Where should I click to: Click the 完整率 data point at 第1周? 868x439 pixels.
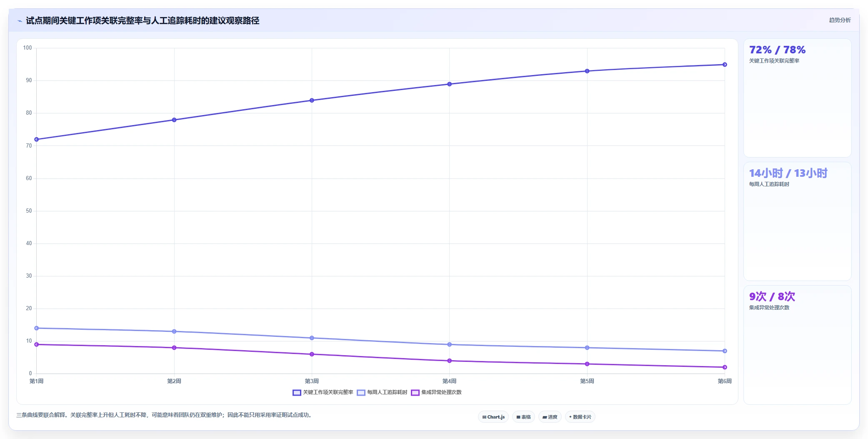pyautogui.click(x=37, y=139)
